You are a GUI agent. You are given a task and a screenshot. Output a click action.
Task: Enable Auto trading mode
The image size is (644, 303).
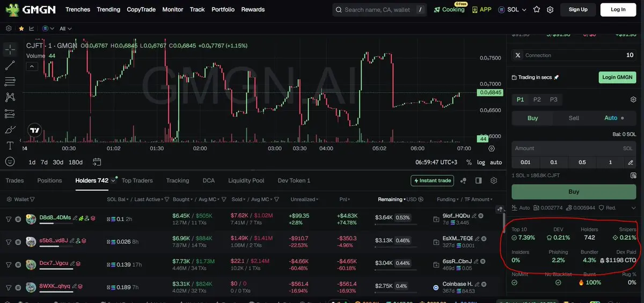(x=614, y=118)
